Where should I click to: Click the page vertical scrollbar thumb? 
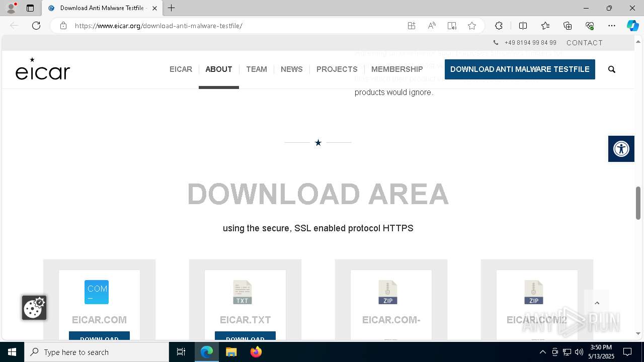coord(638,203)
